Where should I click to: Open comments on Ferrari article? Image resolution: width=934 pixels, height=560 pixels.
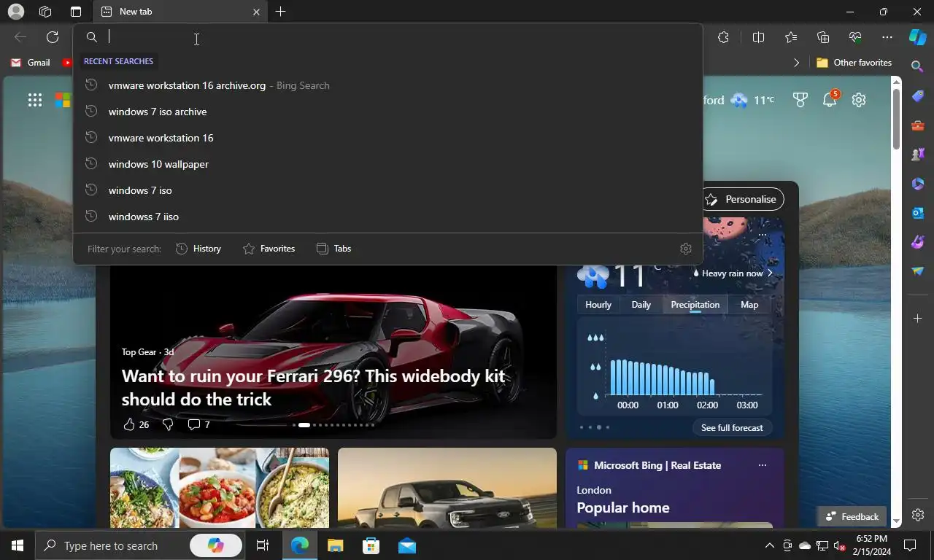point(198,424)
